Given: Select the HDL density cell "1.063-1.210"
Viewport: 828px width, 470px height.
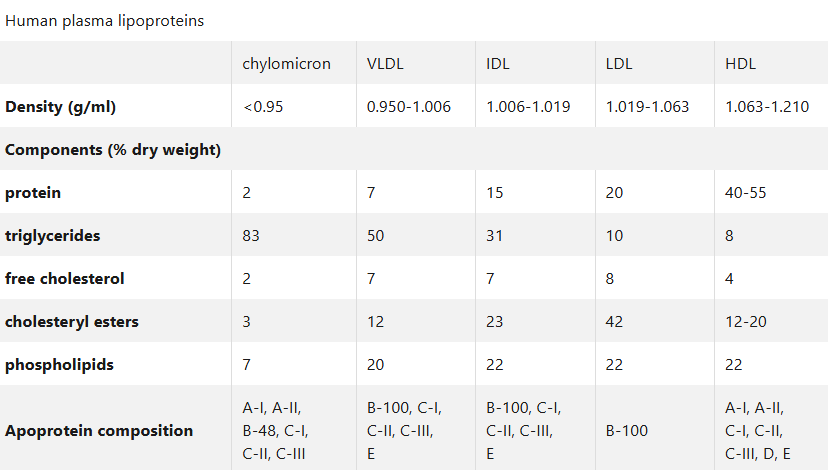Looking at the screenshot, I should point(767,107).
